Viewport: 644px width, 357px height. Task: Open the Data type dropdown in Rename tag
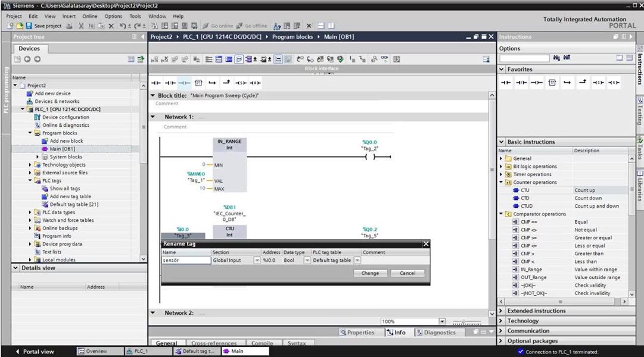(307, 260)
